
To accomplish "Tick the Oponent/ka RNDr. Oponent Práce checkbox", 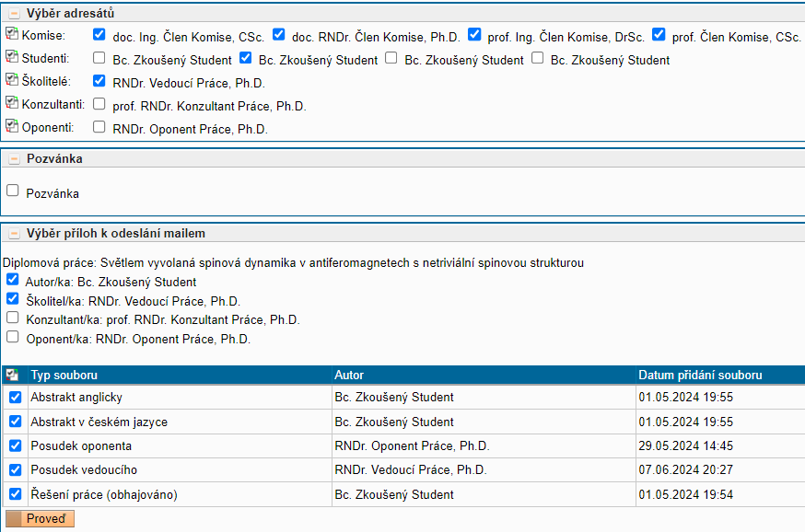I will click(13, 337).
